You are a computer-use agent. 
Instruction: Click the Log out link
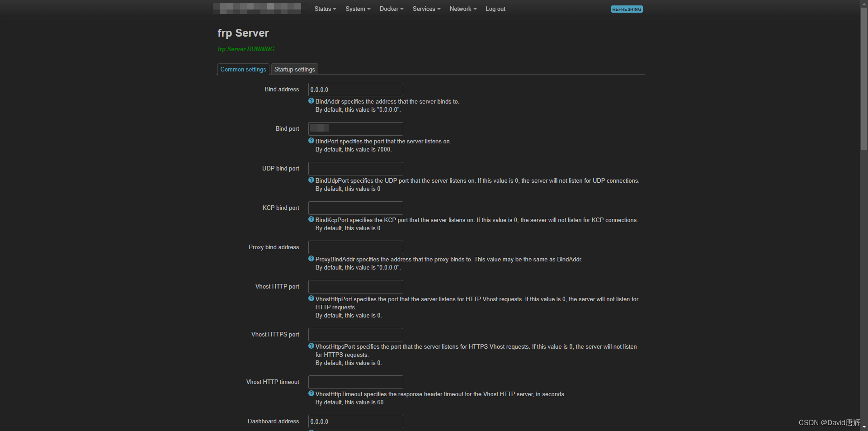[x=495, y=9]
